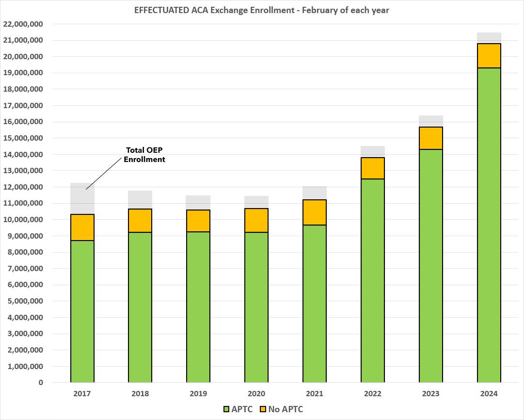The height and width of the screenshot is (420, 524).
Task: Click the green APTC segment of the 2019 bar
Action: click(x=198, y=307)
